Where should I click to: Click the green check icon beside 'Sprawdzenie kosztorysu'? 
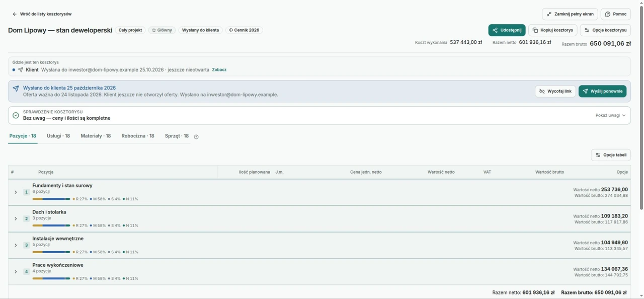point(16,115)
